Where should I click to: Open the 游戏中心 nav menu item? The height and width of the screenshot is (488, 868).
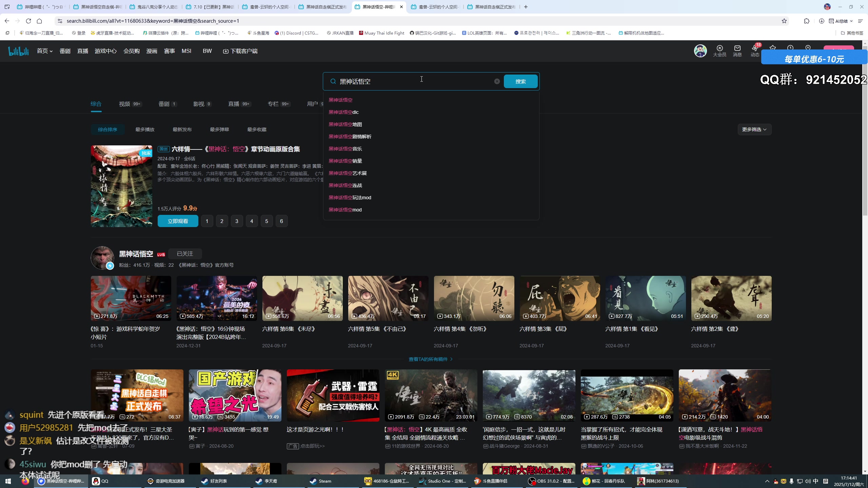pos(105,51)
